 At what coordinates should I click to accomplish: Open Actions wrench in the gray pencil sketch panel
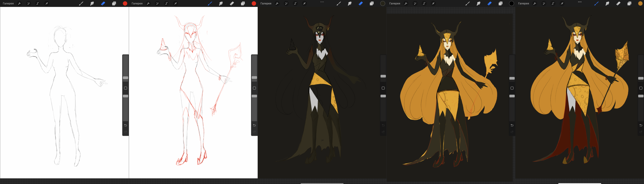[19, 4]
